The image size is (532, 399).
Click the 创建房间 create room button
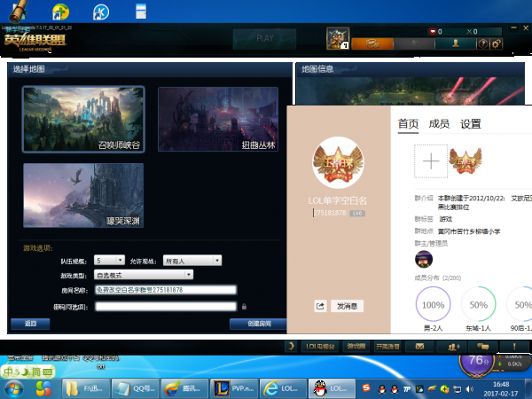259,324
